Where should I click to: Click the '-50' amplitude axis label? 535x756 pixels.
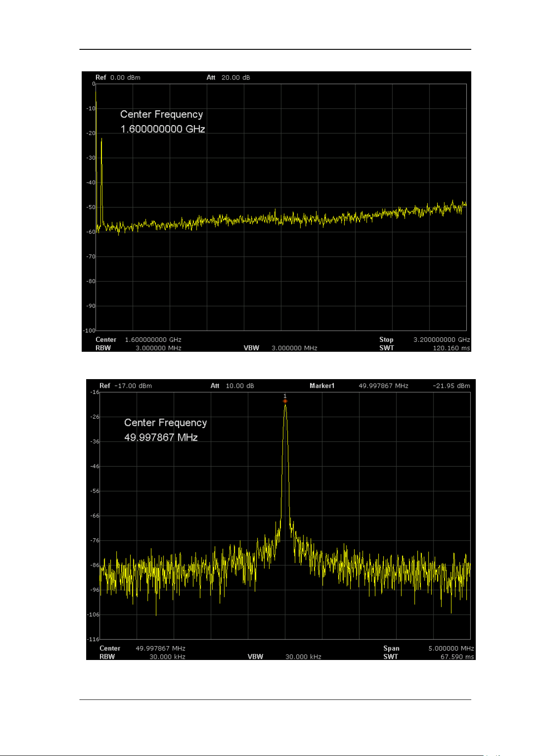[91, 207]
